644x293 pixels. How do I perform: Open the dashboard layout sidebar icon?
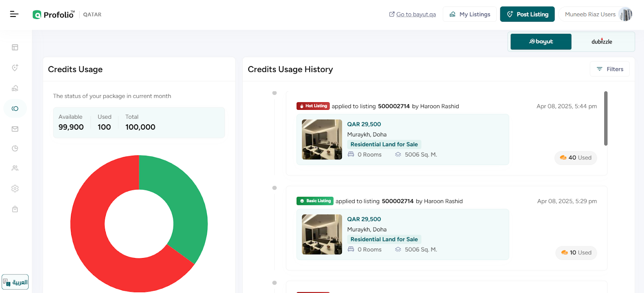(x=15, y=47)
